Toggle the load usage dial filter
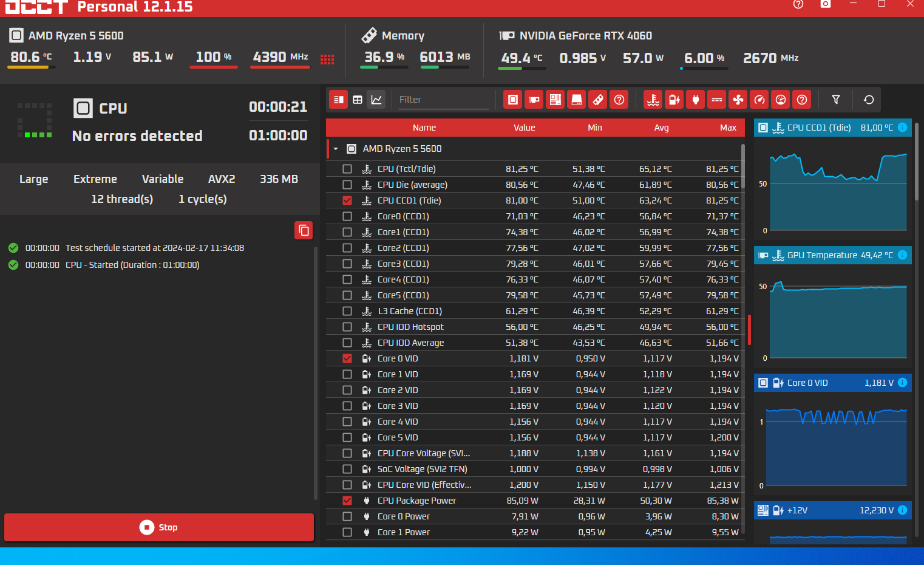This screenshot has width=924, height=565. coord(781,100)
